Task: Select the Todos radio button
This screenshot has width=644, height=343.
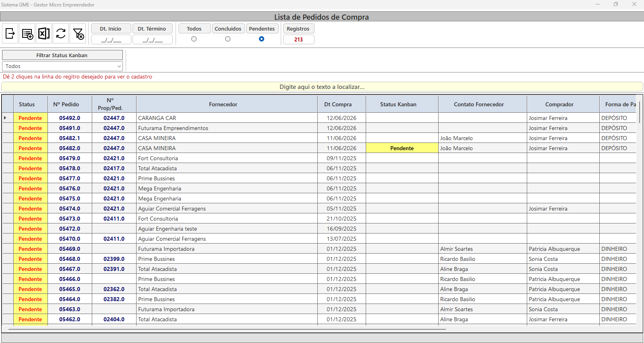Action: click(194, 39)
